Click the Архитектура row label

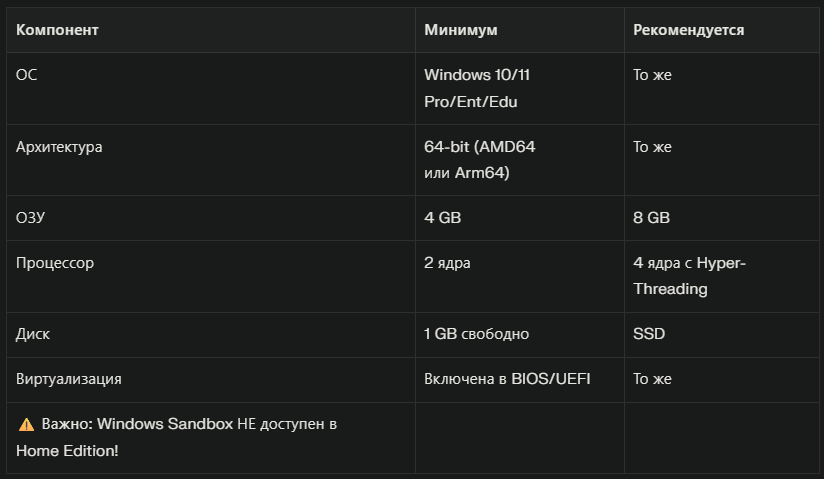point(59,147)
